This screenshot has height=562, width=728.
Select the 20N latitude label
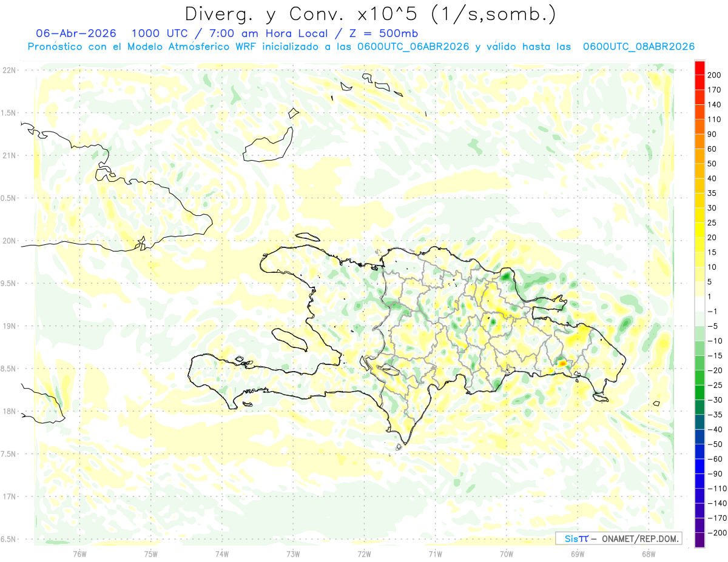[x=10, y=241]
